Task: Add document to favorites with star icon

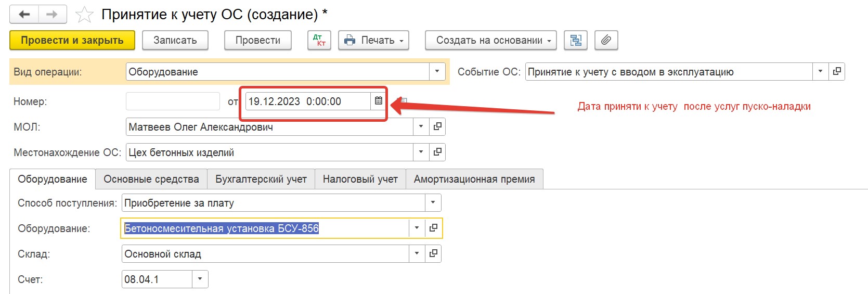Action: 84,15
